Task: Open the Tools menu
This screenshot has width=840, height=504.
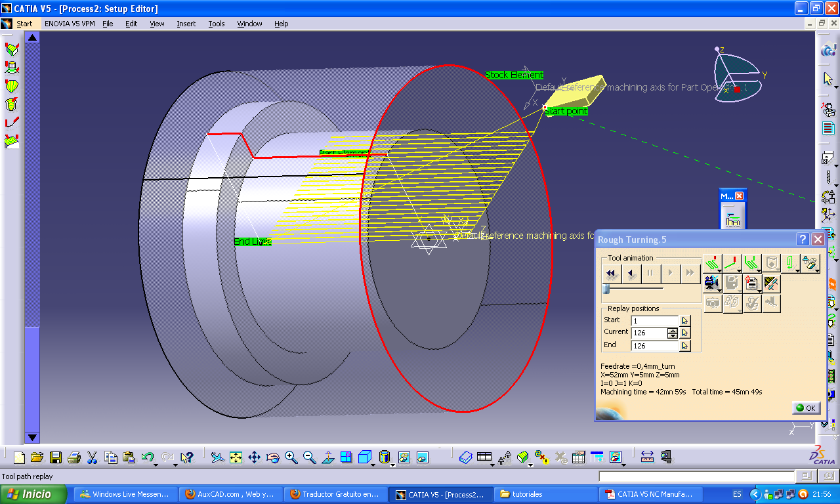Action: point(217,24)
